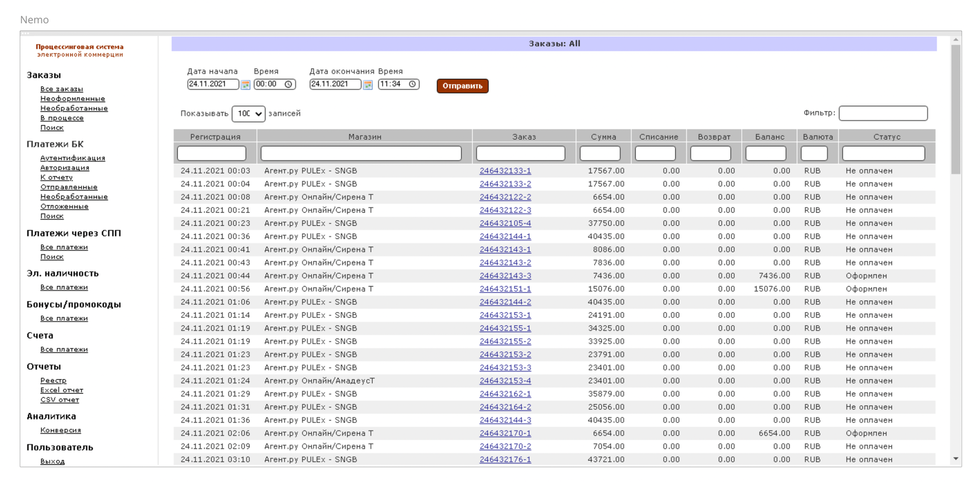The height and width of the screenshot is (482, 980).
Task: Open order 246432133-2
Action: (x=505, y=184)
